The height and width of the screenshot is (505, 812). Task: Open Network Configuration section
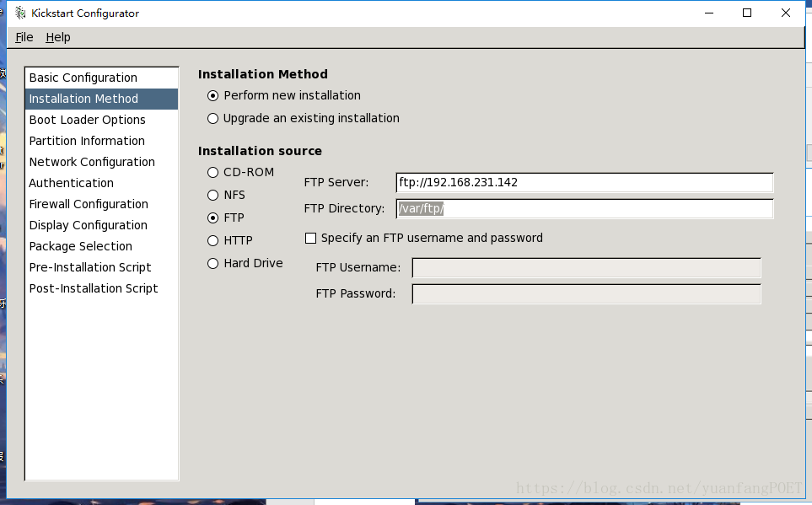click(x=101, y=162)
